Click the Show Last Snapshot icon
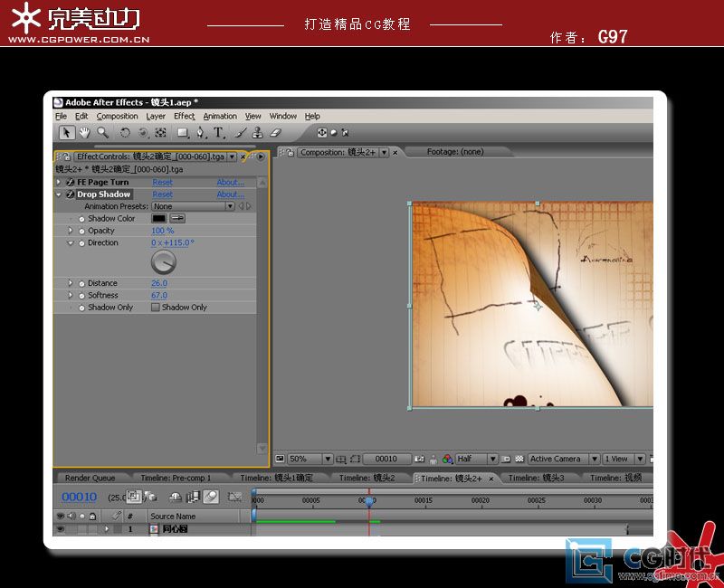Viewport: 724px width, 588px height. 433,460
